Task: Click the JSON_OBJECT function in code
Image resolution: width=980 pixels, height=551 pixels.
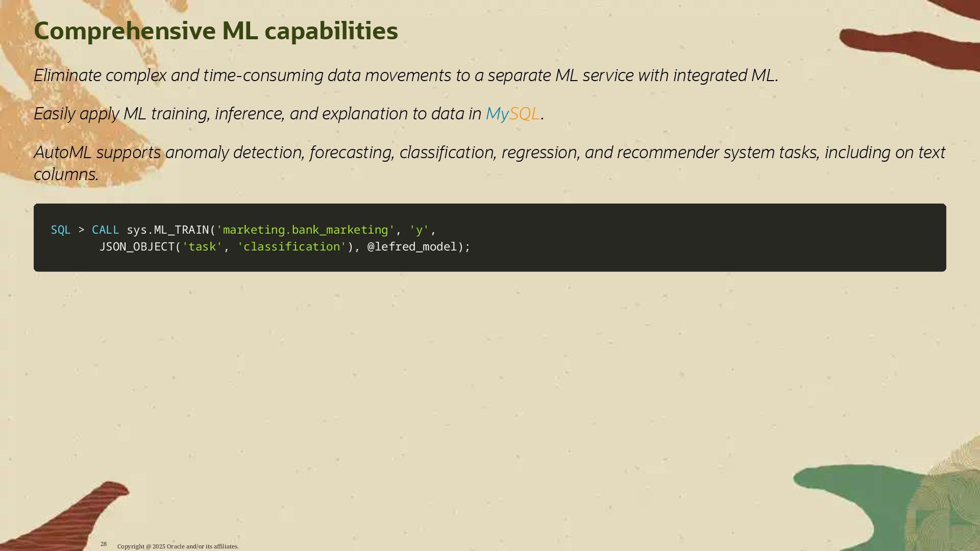Action: pos(137,247)
